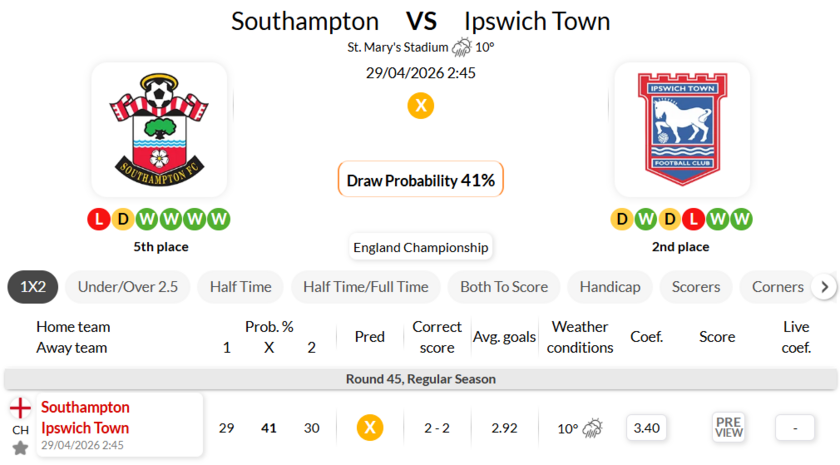Select the 1X2 tab

click(x=33, y=287)
